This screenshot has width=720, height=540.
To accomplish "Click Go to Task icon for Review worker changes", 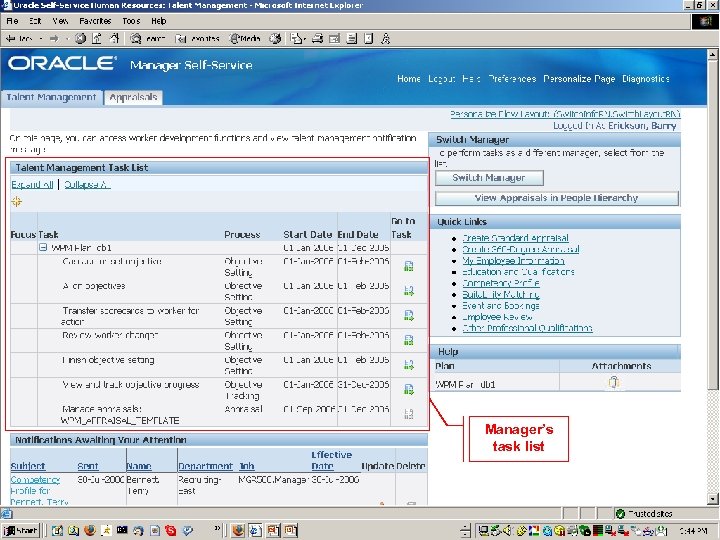I will pos(409,340).
